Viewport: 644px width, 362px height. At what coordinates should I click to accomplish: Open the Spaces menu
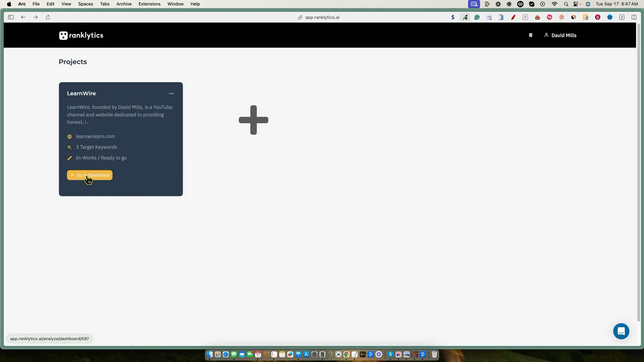(x=86, y=4)
